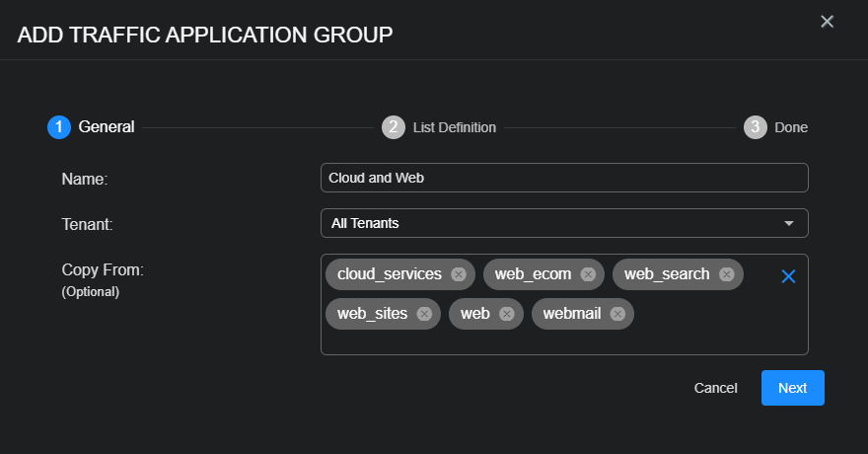The image size is (868, 454).
Task: Close the Add Traffic Application Group dialog
Action: click(827, 22)
